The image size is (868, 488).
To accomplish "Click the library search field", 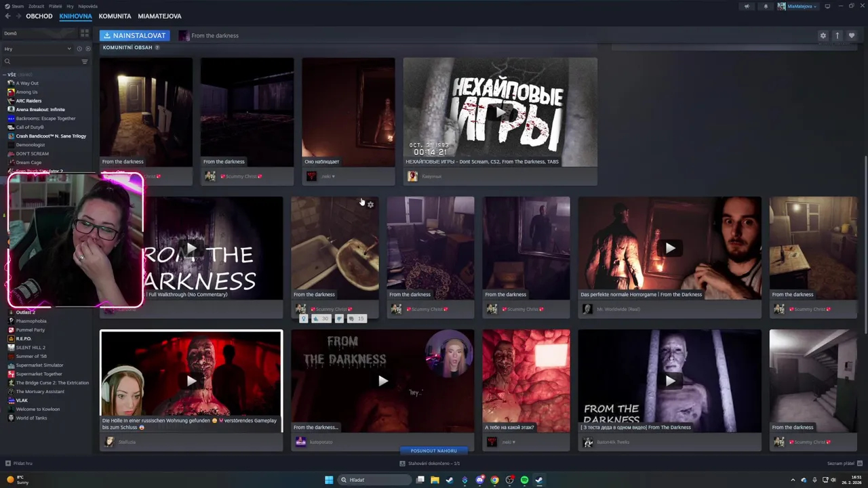I will (x=41, y=62).
